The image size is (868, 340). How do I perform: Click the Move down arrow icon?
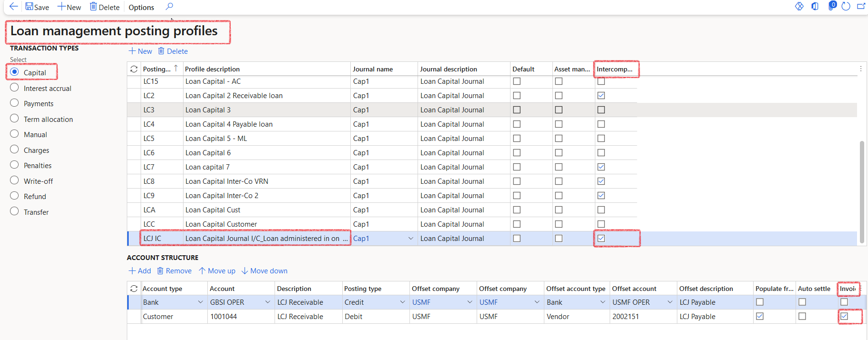[245, 270]
